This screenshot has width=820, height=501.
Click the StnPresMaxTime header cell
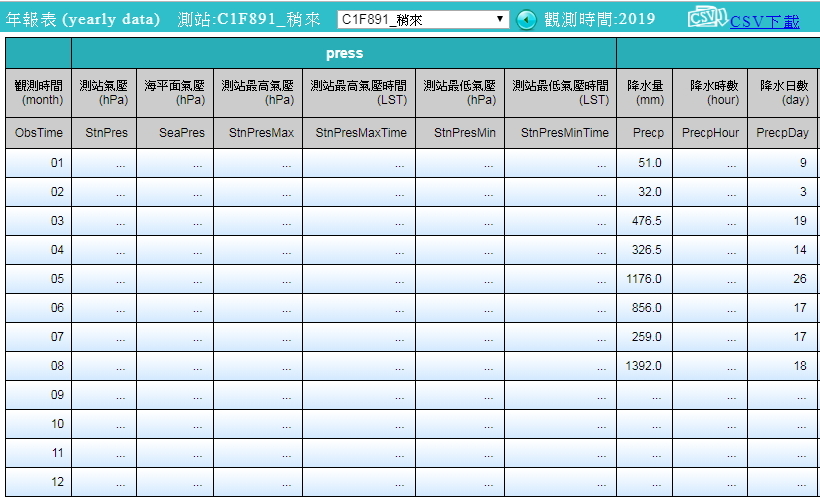360,133
